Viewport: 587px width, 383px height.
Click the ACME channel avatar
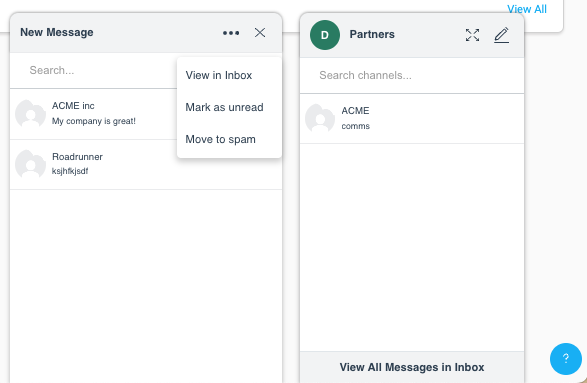pyautogui.click(x=320, y=118)
